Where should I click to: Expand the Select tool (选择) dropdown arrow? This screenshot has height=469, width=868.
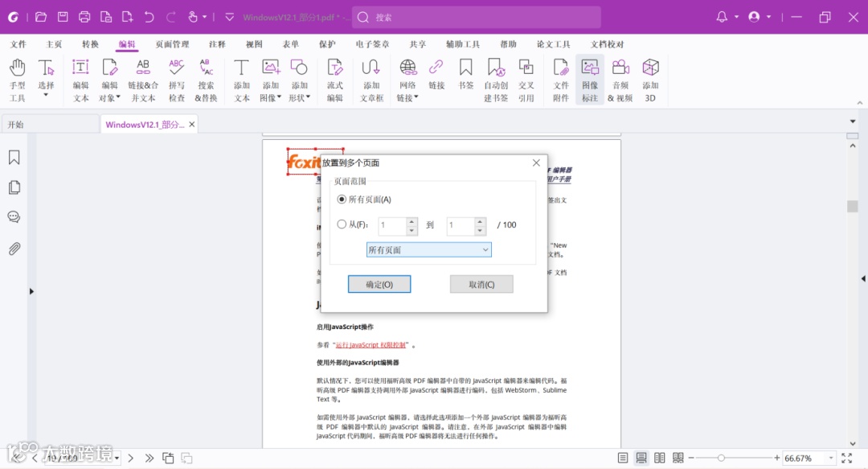(x=46, y=96)
